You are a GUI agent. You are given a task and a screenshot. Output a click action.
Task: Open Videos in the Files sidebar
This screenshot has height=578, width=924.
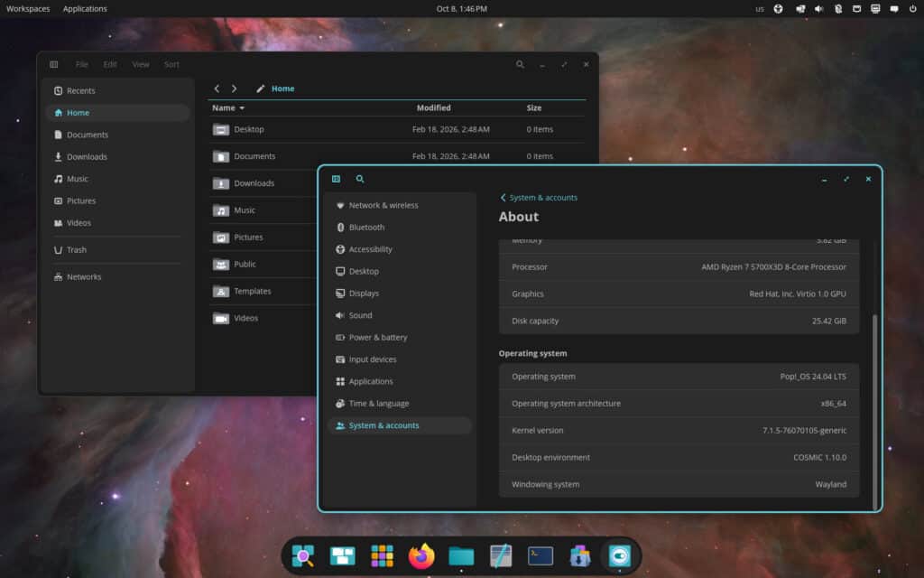[118, 223]
